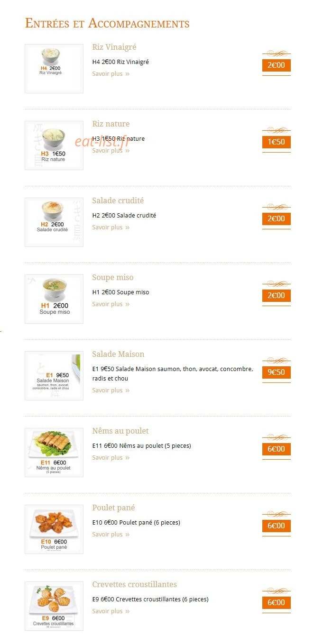This screenshot has height=644, width=314.
Task: Open the Nêms au poulet photo
Action: click(54, 453)
